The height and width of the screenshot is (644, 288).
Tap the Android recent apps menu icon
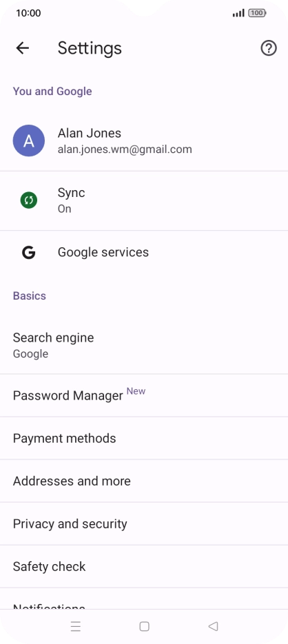point(76,626)
